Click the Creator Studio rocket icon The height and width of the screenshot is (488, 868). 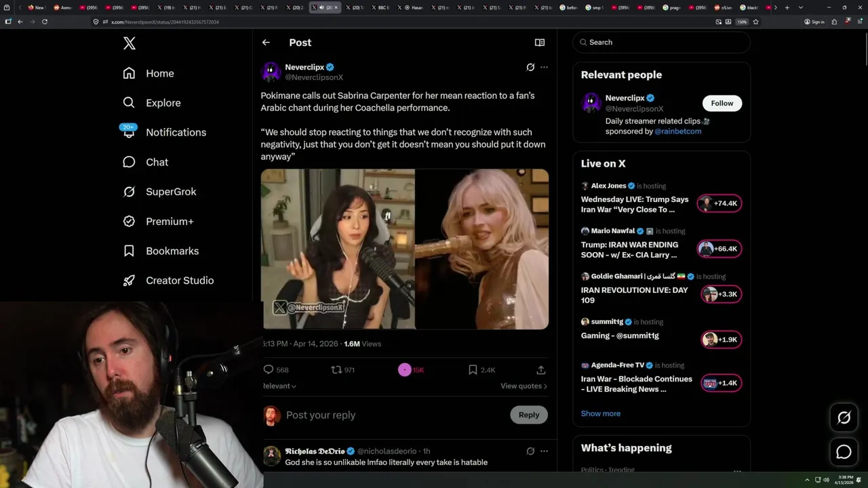pos(129,281)
